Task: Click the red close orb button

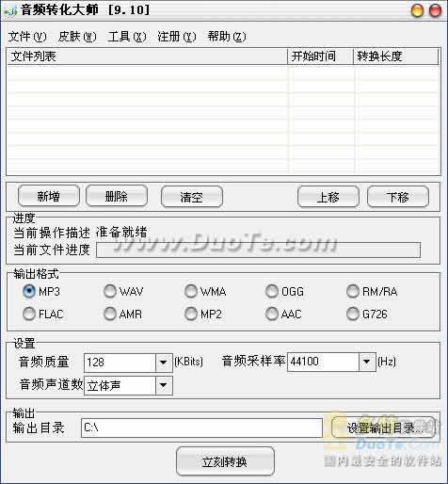Action: tap(435, 10)
